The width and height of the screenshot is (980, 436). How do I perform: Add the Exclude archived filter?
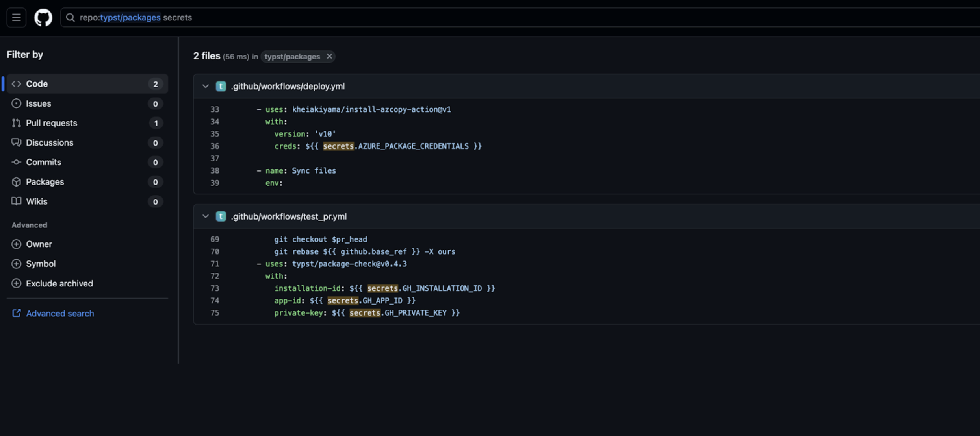pyautogui.click(x=59, y=283)
